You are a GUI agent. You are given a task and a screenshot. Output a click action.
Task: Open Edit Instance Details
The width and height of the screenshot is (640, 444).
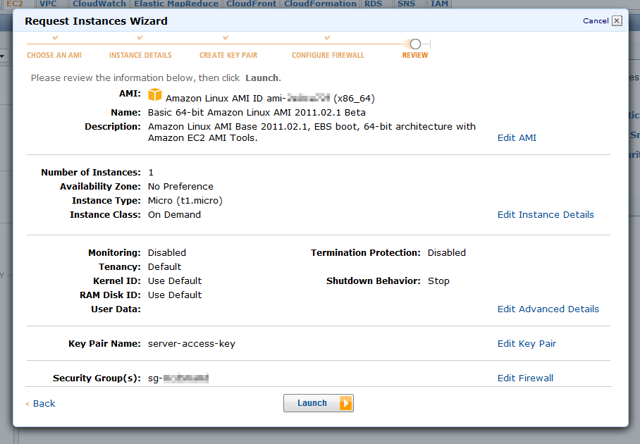tap(546, 215)
